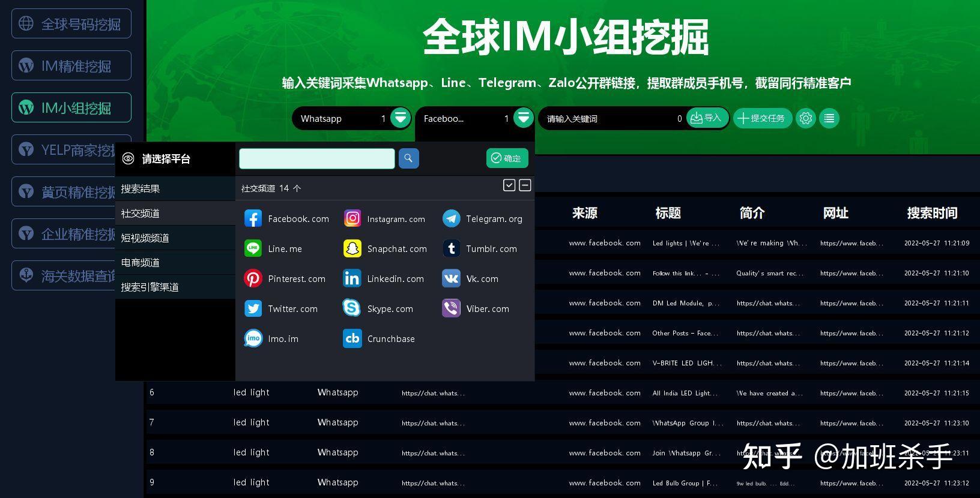
Task: Click the title 'Led Bulb Group | F...'
Action: [x=685, y=483]
